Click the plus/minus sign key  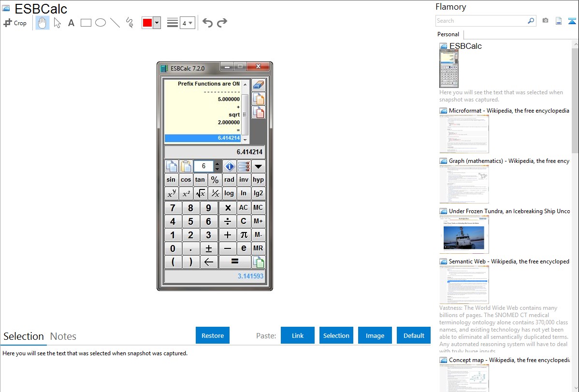pos(209,248)
